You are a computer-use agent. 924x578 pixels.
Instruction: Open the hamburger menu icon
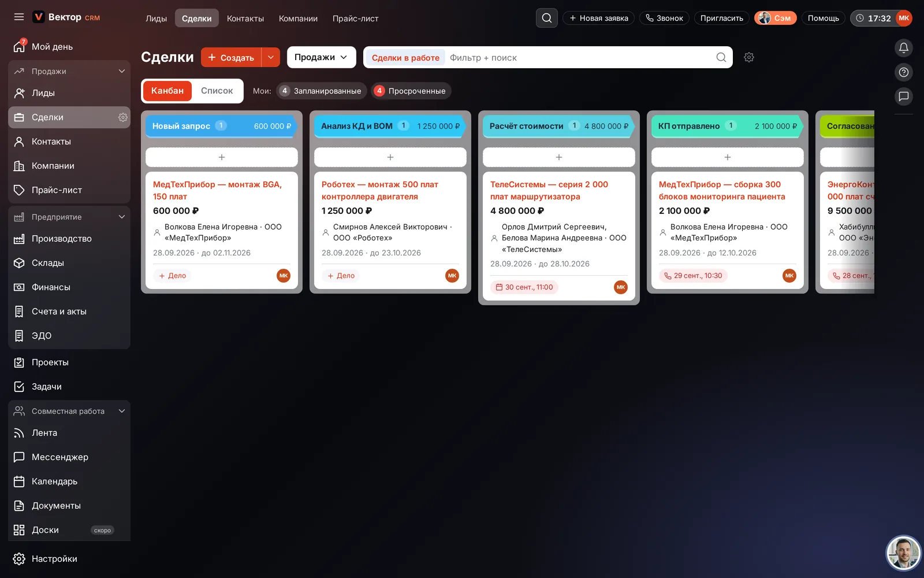click(x=19, y=17)
